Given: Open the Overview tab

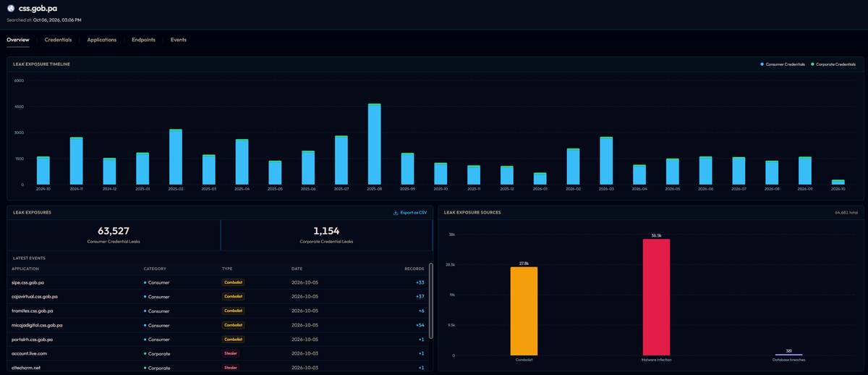Looking at the screenshot, I should [18, 40].
